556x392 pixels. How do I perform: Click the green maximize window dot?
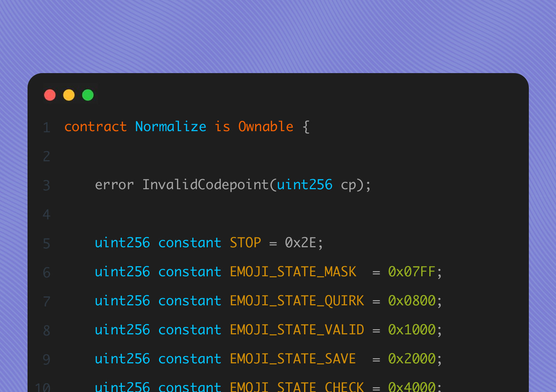[88, 95]
